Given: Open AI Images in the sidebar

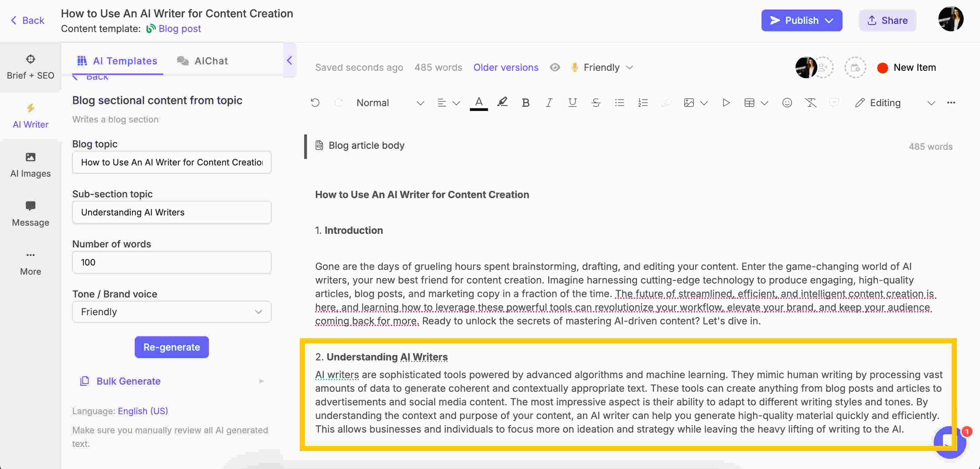Looking at the screenshot, I should [x=30, y=165].
